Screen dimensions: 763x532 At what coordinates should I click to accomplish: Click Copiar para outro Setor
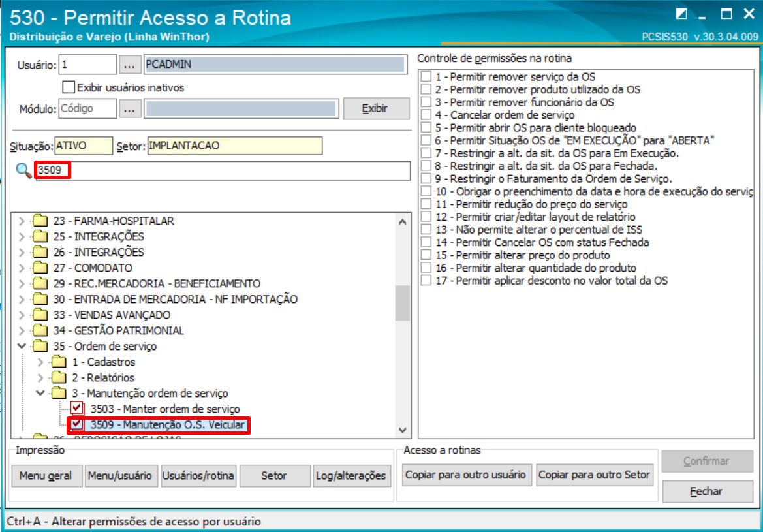coord(594,475)
